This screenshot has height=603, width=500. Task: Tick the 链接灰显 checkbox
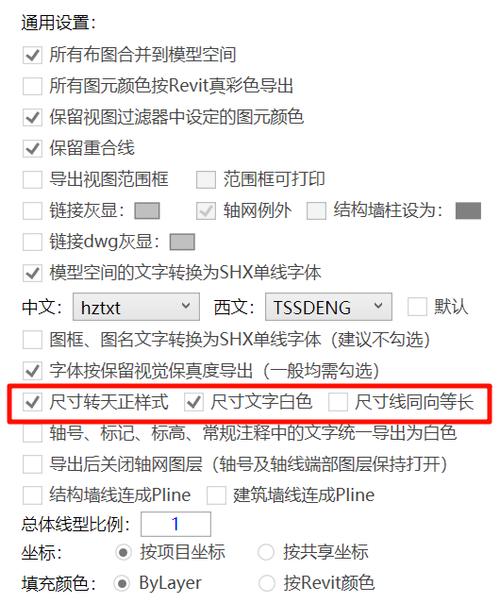click(32, 211)
